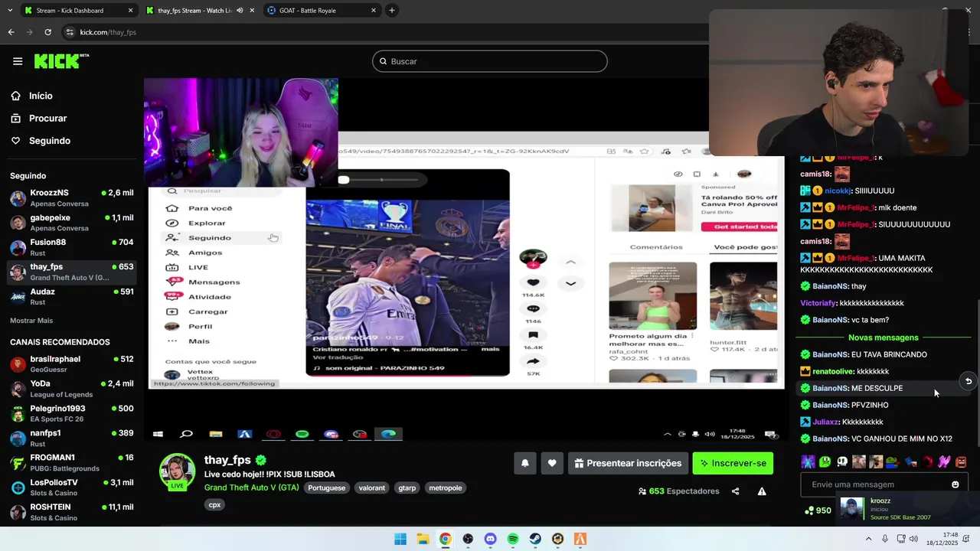Click Presentear inscrições button

(628, 463)
